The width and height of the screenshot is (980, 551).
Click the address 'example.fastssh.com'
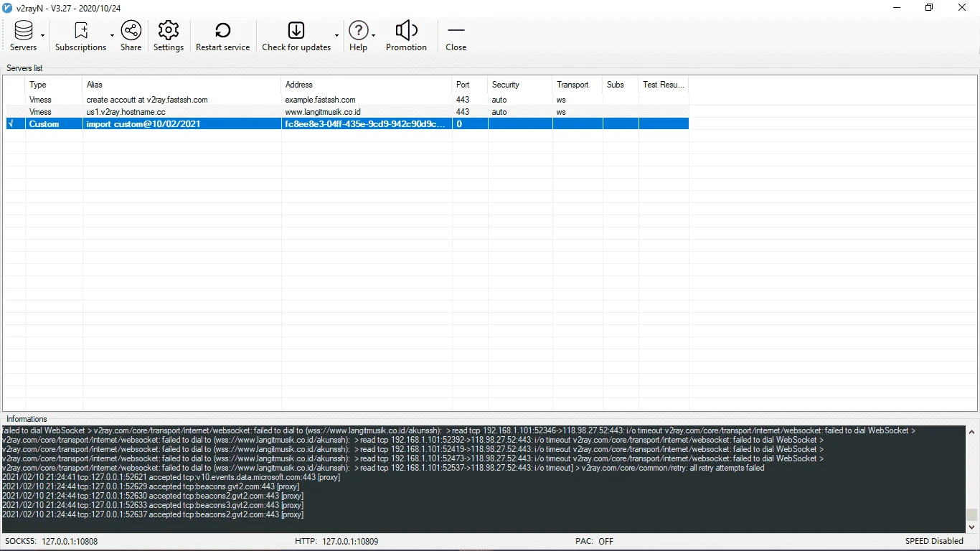(320, 100)
